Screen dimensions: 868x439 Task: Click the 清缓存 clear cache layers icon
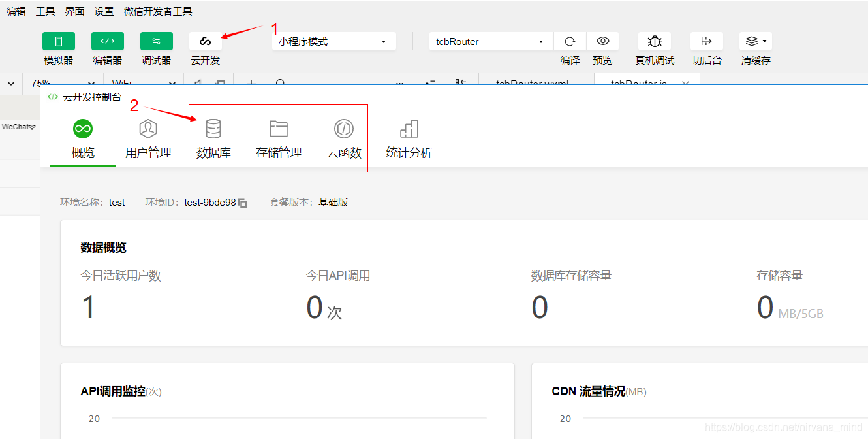click(752, 41)
